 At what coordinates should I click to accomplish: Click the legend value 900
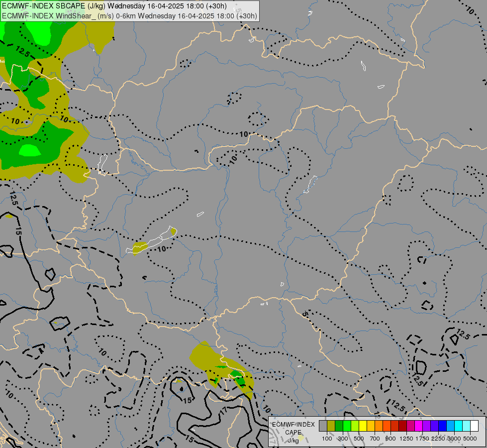coord(390,439)
